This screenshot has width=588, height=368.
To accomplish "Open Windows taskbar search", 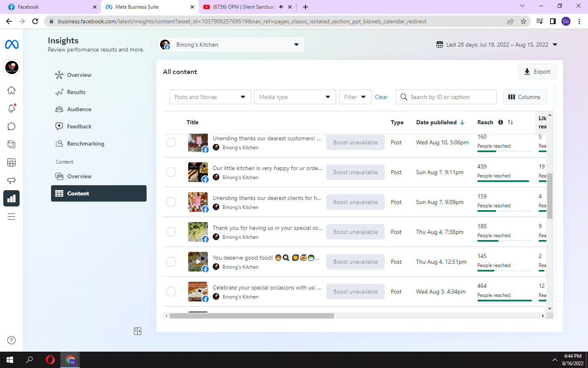I will coord(29,360).
